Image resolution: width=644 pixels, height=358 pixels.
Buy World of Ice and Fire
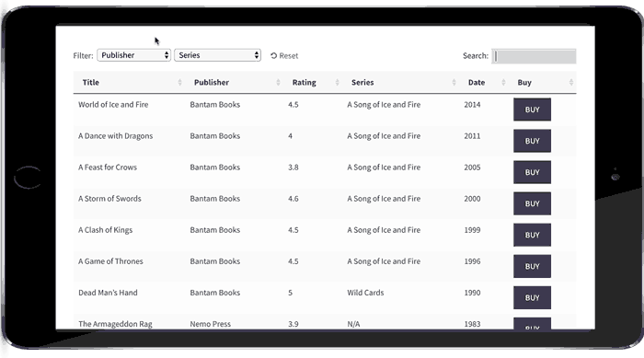pyautogui.click(x=532, y=110)
